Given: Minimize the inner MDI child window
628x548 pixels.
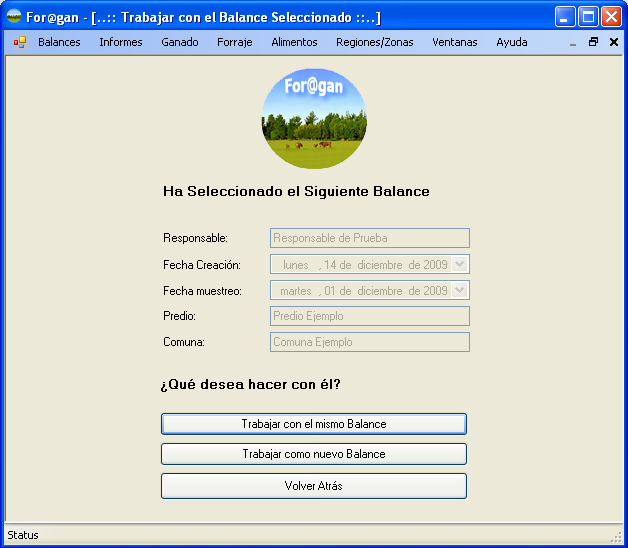Looking at the screenshot, I should click(x=572, y=43).
